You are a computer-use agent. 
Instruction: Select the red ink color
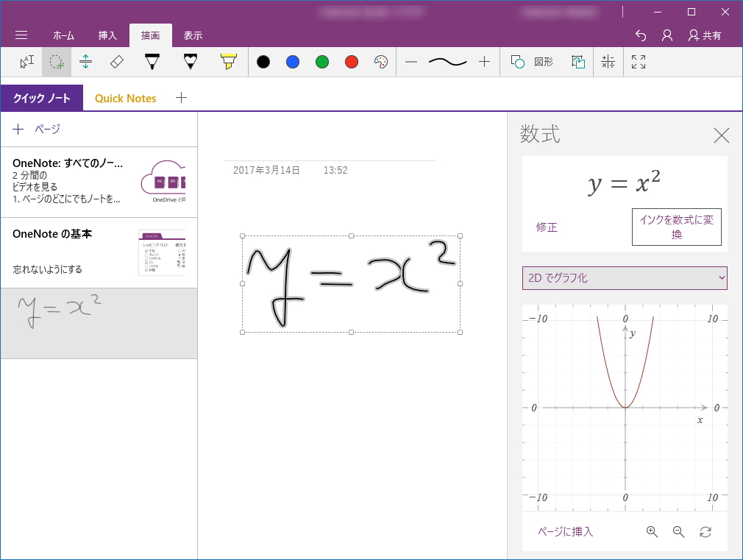point(352,62)
